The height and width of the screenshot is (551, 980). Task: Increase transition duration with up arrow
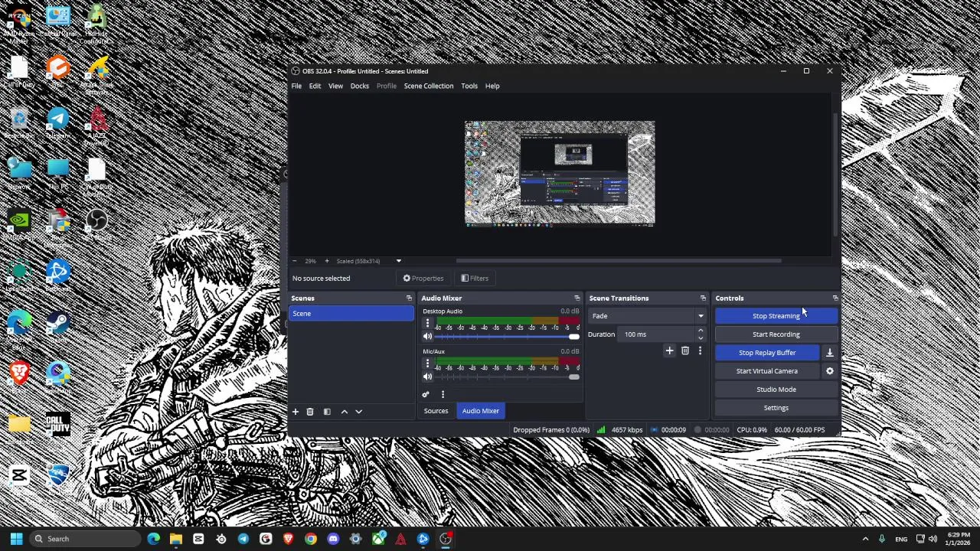tap(700, 331)
